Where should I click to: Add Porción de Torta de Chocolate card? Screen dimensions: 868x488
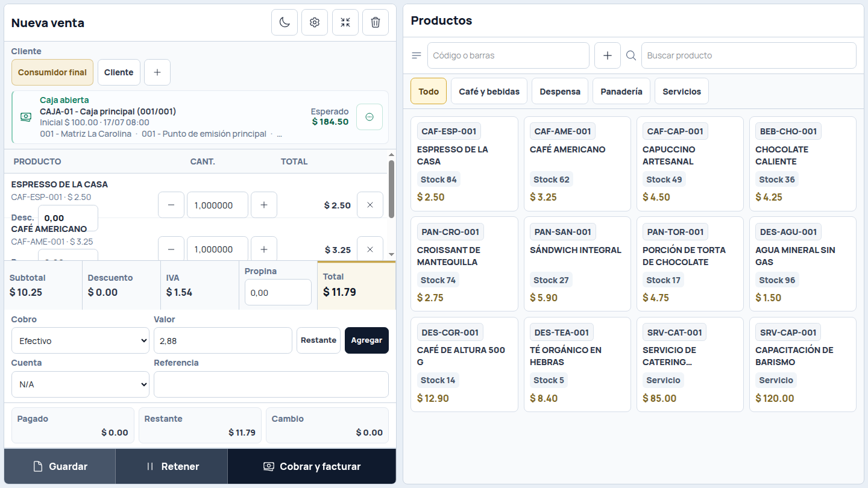click(x=690, y=264)
